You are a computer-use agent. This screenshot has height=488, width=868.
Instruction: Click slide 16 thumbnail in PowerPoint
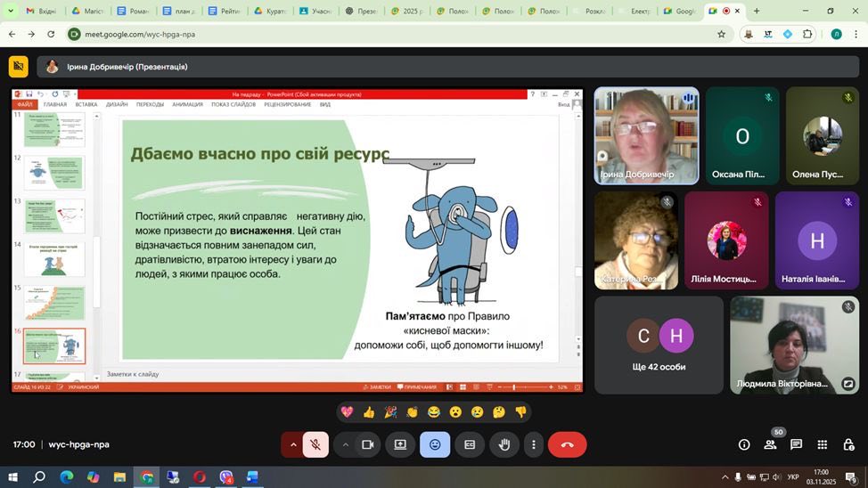(x=54, y=346)
